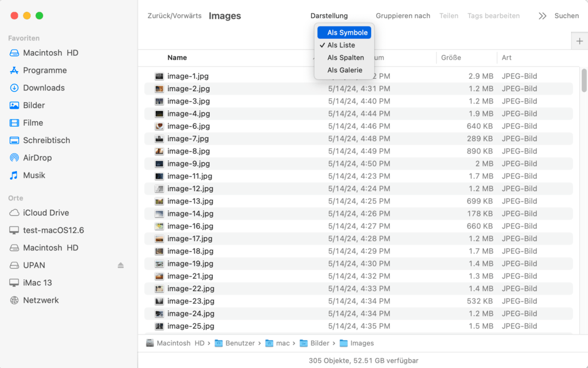
Task: Click the Filme film strip icon
Action: 14,123
